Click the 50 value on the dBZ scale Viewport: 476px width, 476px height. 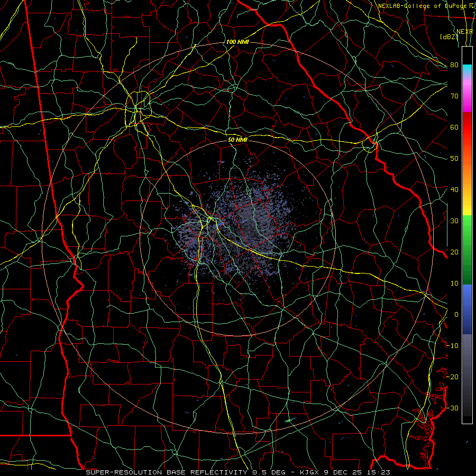tap(454, 159)
